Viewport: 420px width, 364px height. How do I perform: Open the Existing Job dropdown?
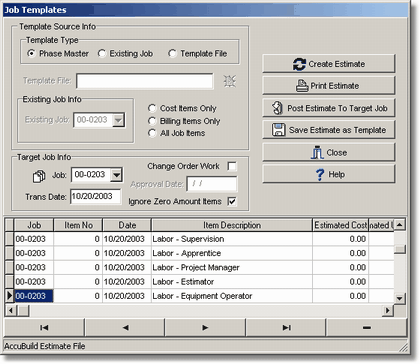coord(118,120)
